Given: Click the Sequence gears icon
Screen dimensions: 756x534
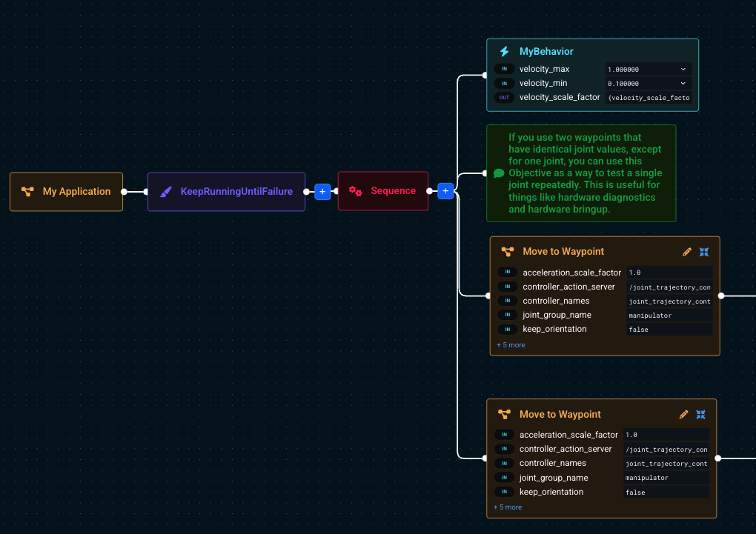Looking at the screenshot, I should (x=355, y=191).
